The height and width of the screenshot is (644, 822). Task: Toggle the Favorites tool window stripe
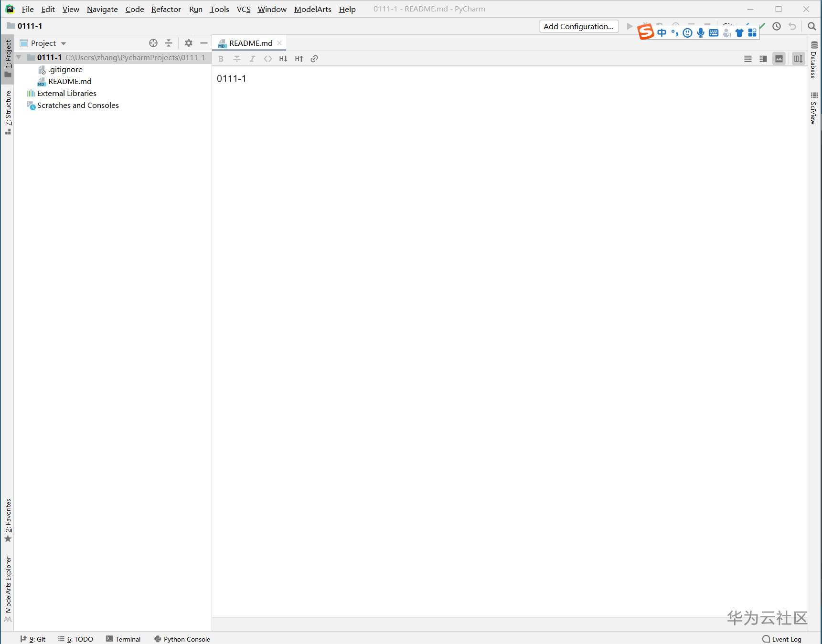coord(8,520)
